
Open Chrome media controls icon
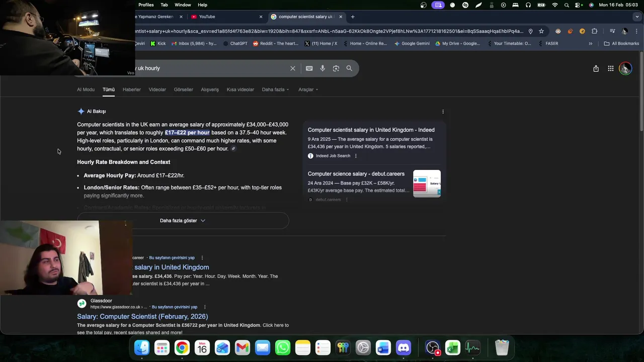tap(612, 31)
